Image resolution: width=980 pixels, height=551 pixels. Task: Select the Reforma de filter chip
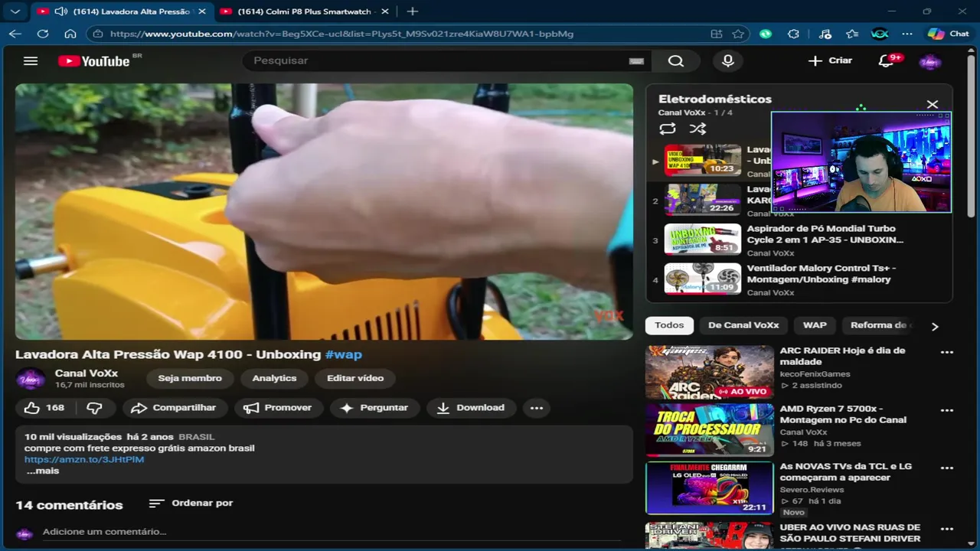[x=879, y=325]
